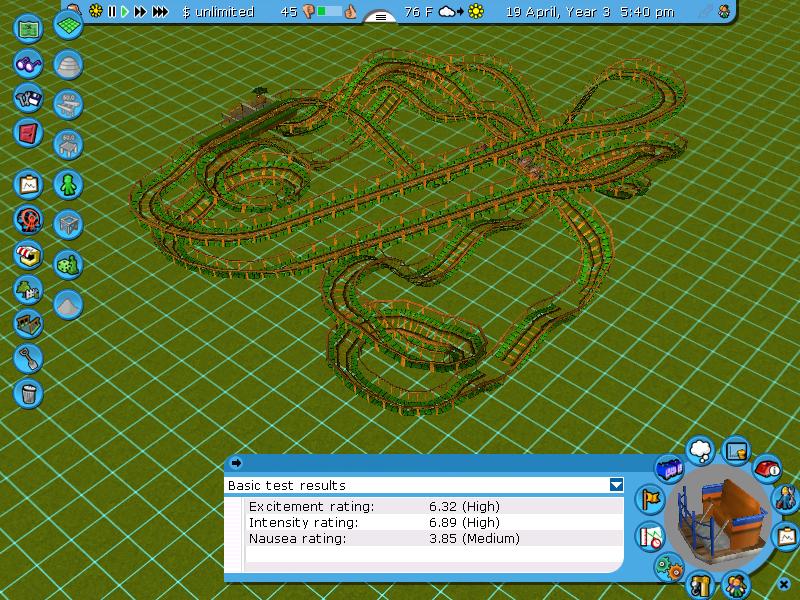
Task: Pause the game
Action: [x=112, y=11]
